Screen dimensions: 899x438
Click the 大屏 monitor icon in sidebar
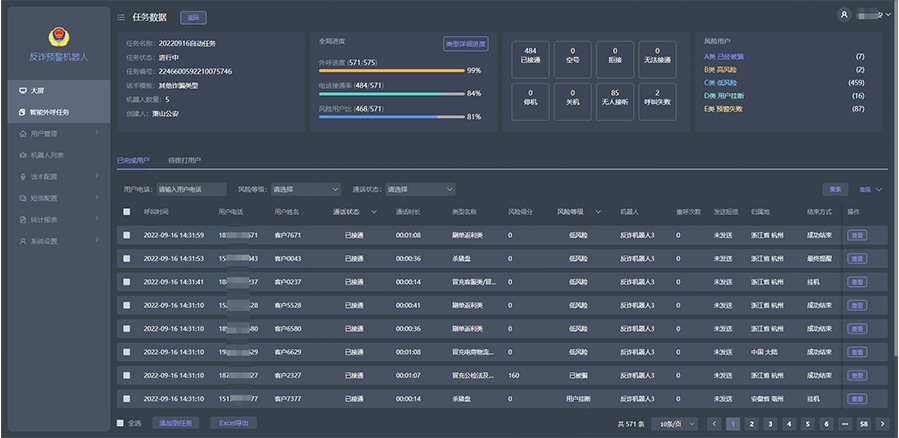pyautogui.click(x=23, y=91)
